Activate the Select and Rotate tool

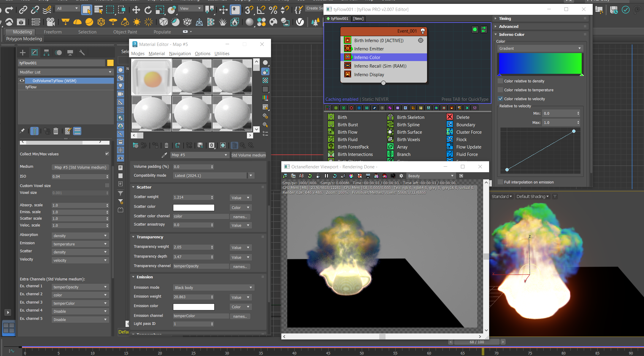(148, 10)
